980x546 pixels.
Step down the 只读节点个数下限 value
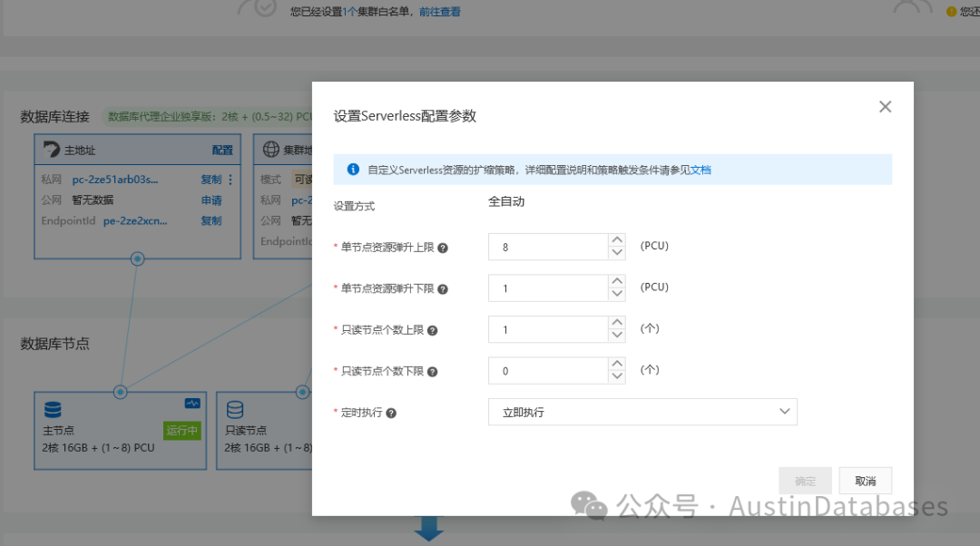coord(617,376)
